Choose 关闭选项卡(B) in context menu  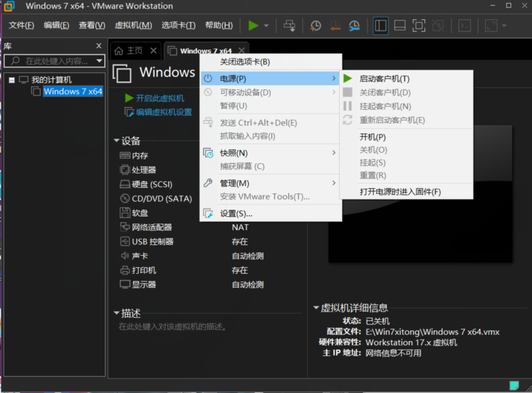tap(245, 62)
